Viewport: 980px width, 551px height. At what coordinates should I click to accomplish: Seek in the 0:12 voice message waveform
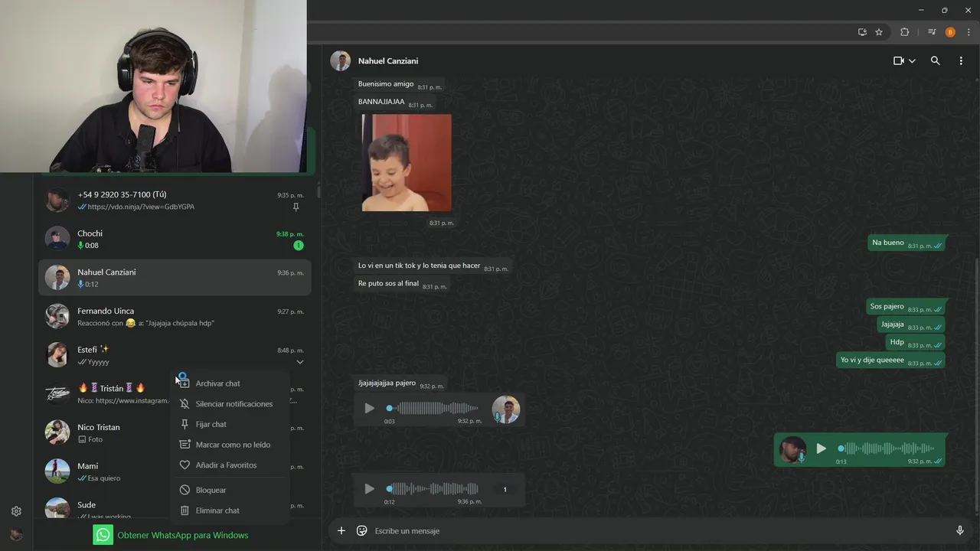433,489
